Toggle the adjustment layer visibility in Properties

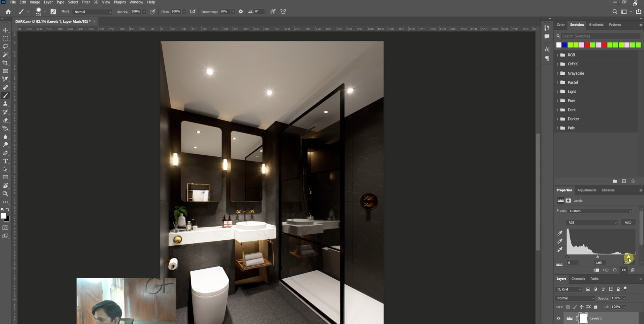click(x=624, y=270)
